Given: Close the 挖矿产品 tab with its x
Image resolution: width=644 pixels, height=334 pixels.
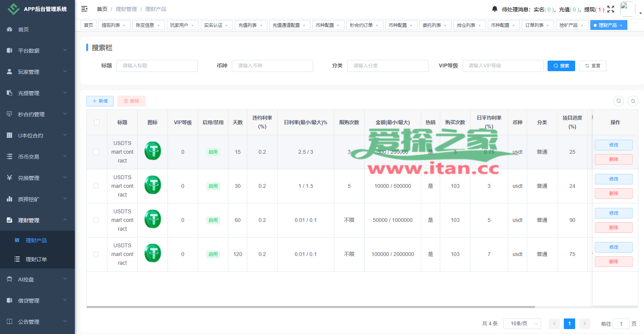Looking at the screenshot, I should click(582, 25).
